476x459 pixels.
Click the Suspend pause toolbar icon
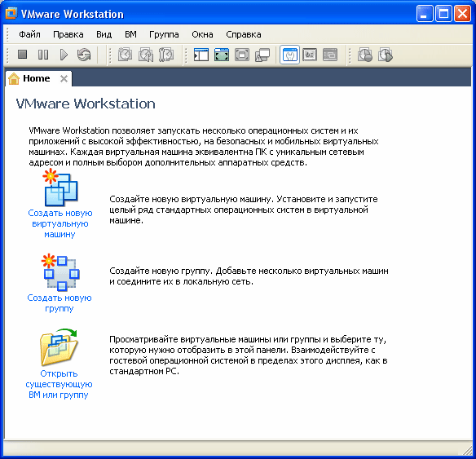43,55
